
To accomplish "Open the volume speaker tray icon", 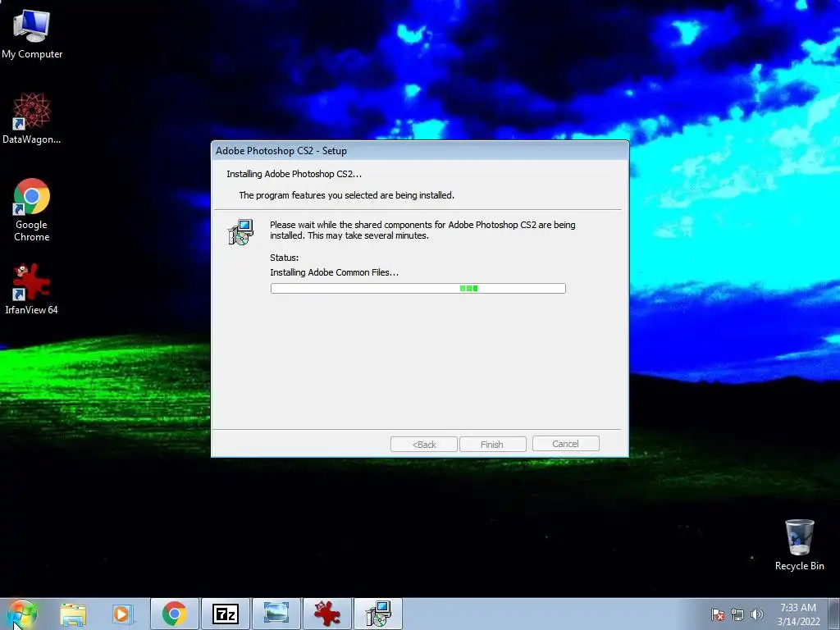I will coord(756,614).
